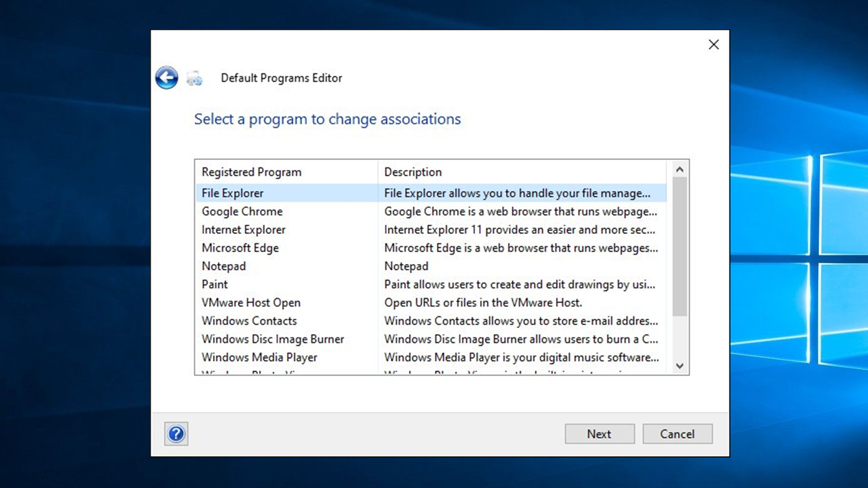Viewport: 868px width, 488px height.
Task: Select Internet Explorer in the program list
Action: (x=243, y=230)
